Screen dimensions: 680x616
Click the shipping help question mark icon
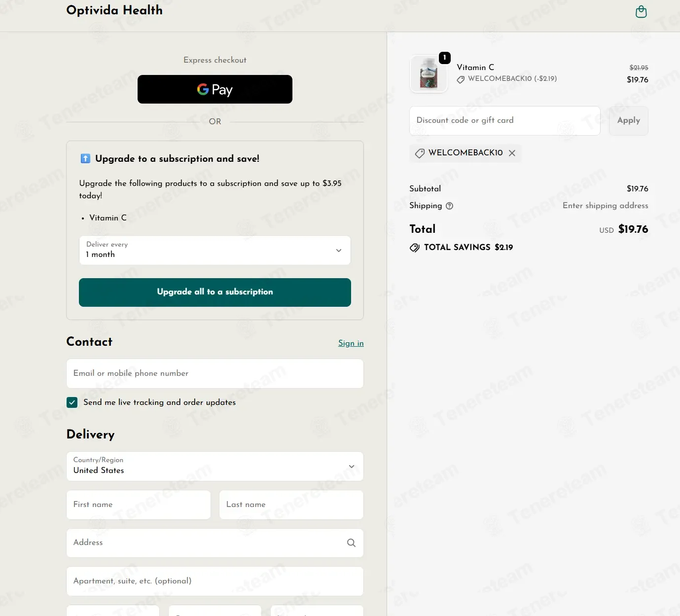pos(449,206)
